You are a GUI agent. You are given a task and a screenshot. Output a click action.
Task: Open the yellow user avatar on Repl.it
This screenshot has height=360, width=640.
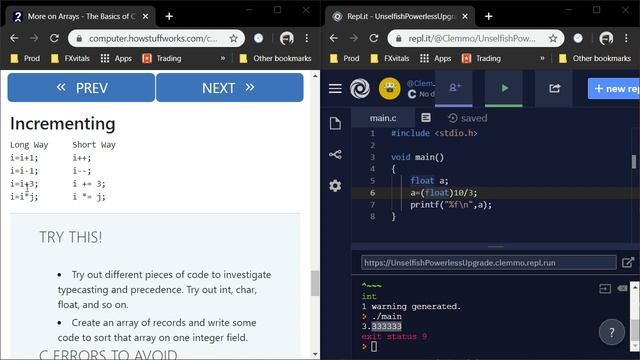(x=389, y=88)
